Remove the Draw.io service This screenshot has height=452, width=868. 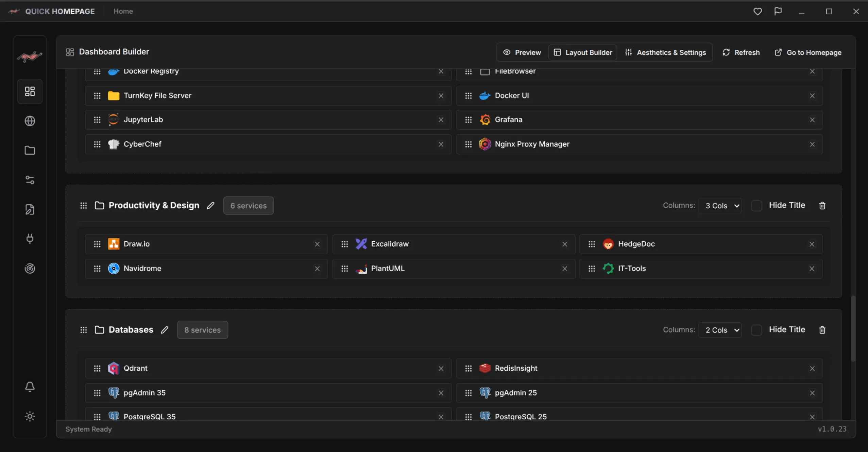(317, 244)
